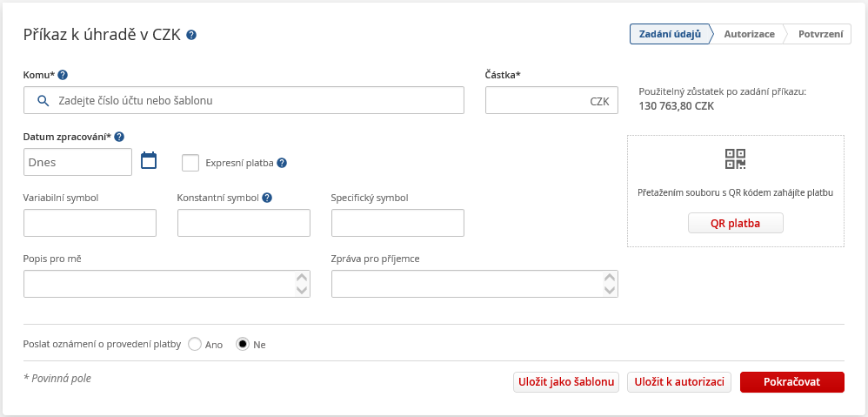Show help for Expresní platba
Viewport: 868px width, 417px height.
282,163
